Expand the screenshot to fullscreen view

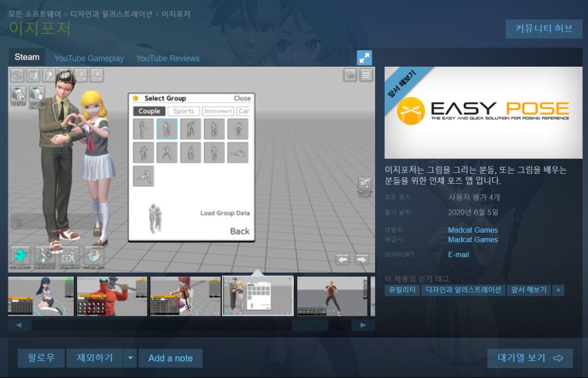click(364, 58)
